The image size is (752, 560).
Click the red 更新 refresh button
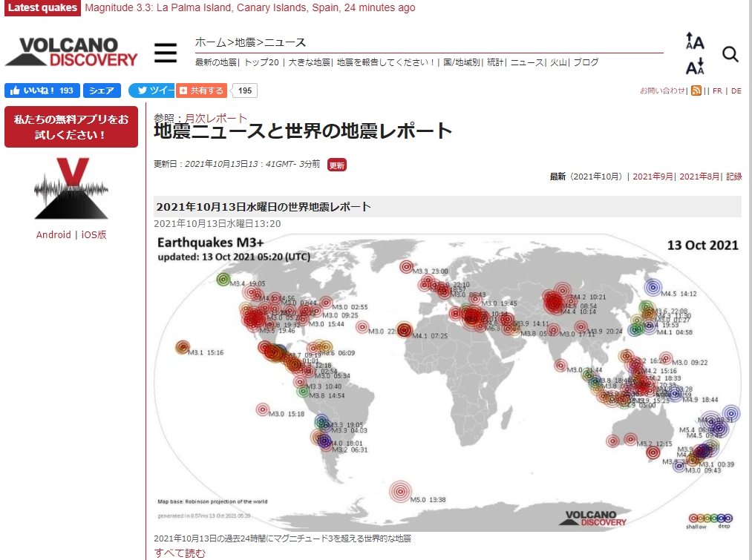click(x=337, y=165)
